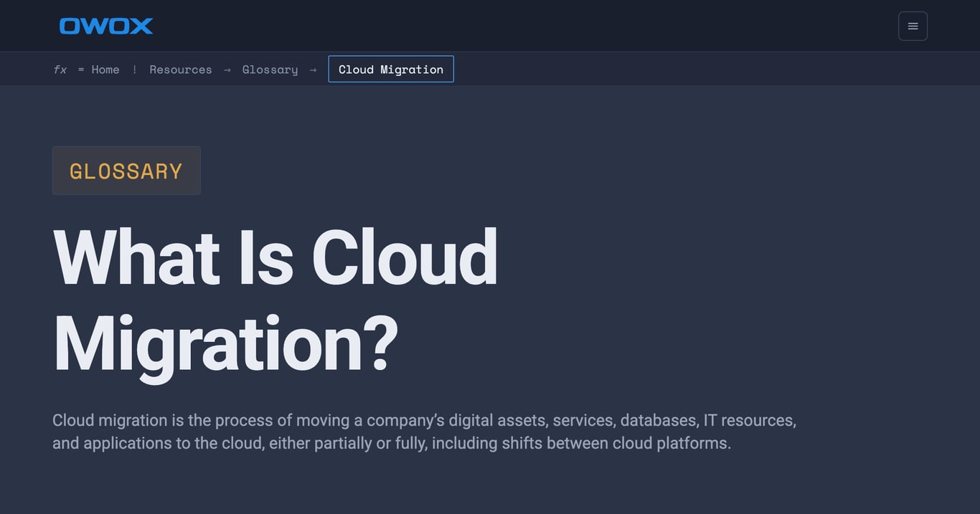This screenshot has width=980, height=514.
Task: Open the Glossary breadcrumb link
Action: pyautogui.click(x=270, y=70)
